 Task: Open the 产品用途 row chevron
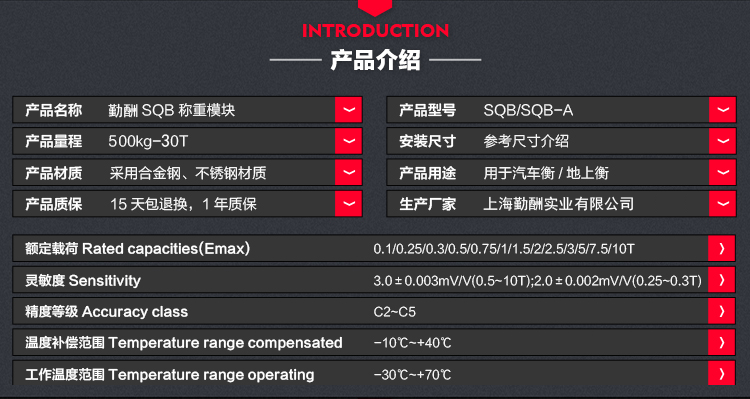pos(722,173)
